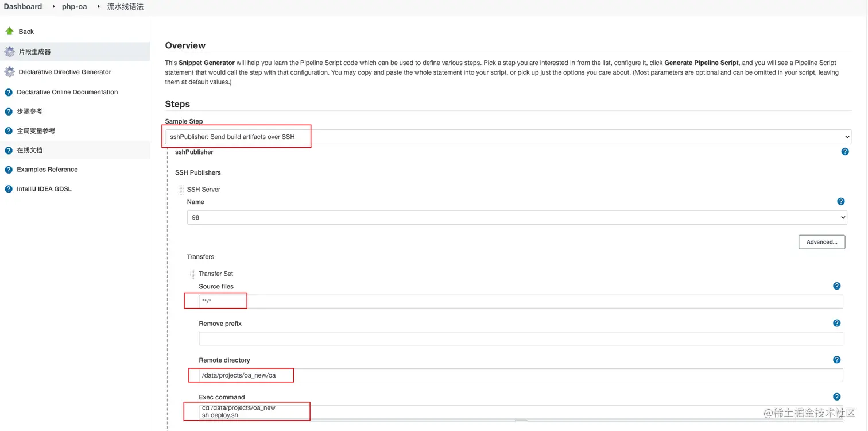Open the Remote directory help icon
The image size is (868, 431).
tap(837, 360)
